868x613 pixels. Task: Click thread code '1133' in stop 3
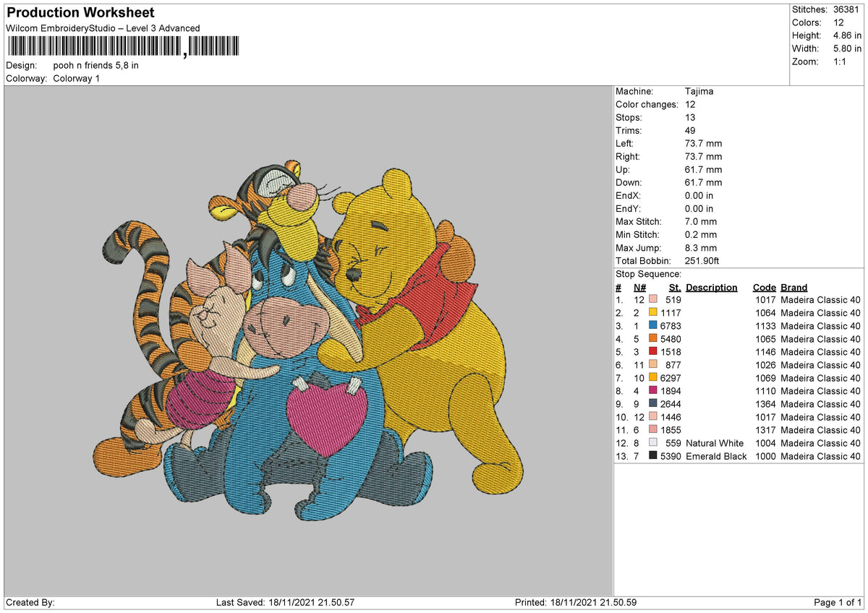(764, 326)
